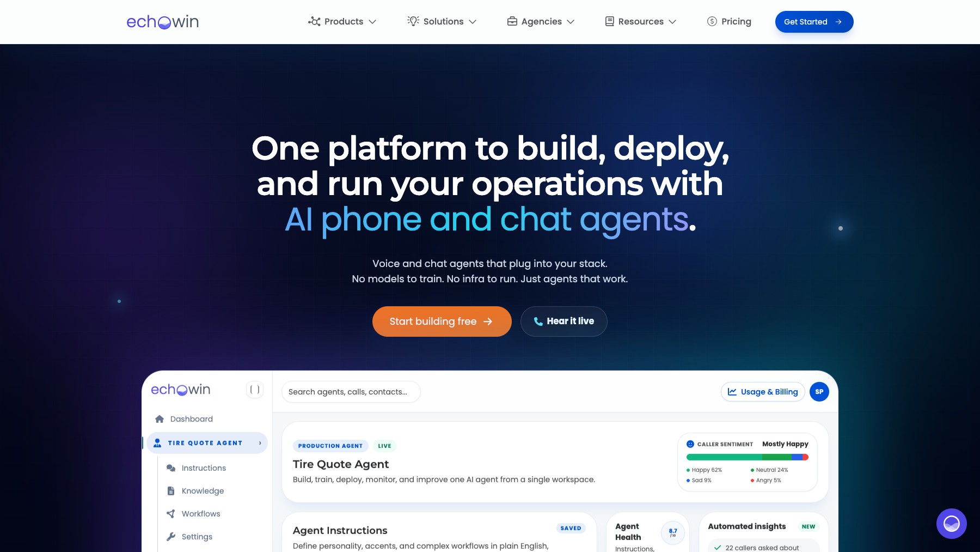The width and height of the screenshot is (980, 552).
Task: Click the SP user avatar
Action: tap(819, 392)
